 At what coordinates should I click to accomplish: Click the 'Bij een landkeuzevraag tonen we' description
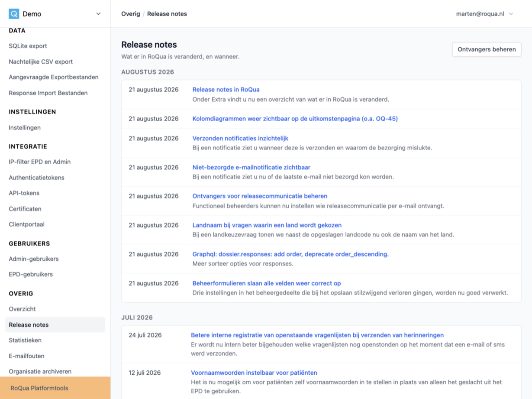pos(323,235)
